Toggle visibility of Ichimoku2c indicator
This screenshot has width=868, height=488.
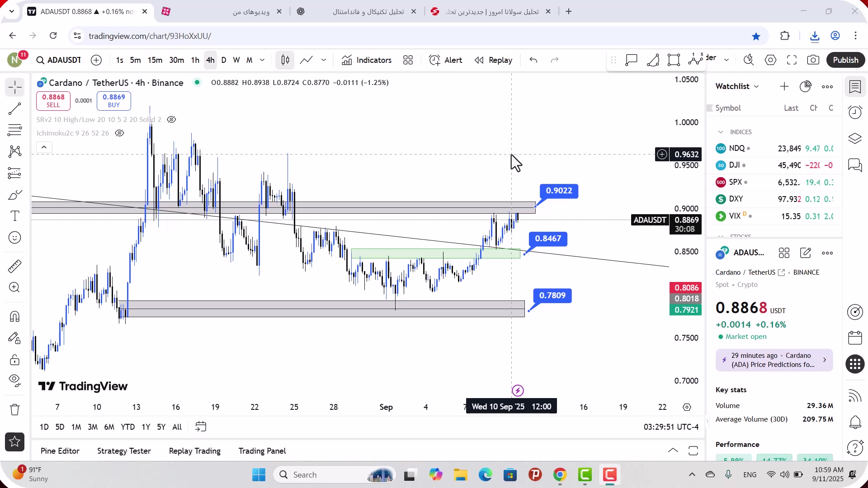pyautogui.click(x=119, y=133)
